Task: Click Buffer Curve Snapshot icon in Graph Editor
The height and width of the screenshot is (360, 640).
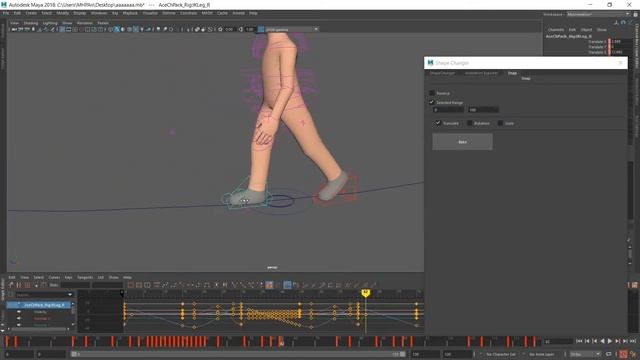Action: pos(216,285)
